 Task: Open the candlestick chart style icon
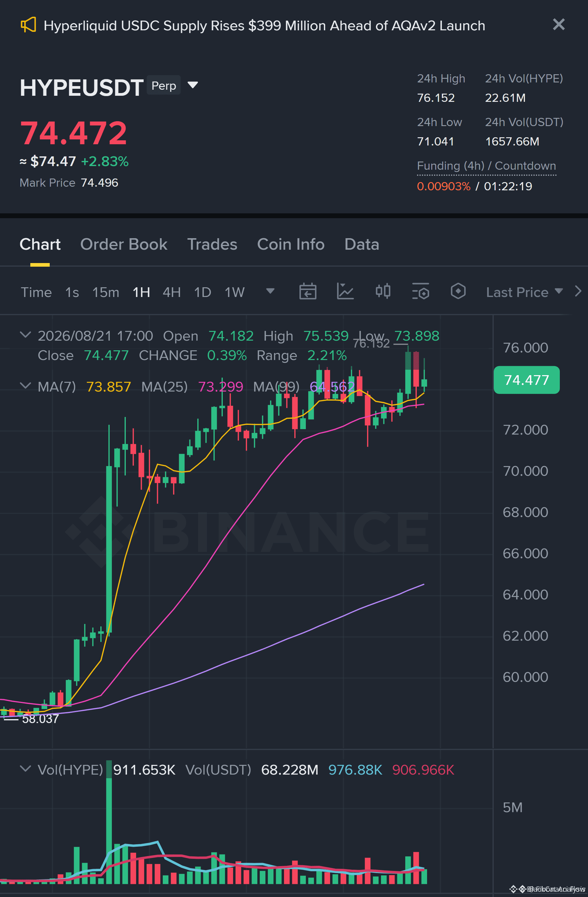[x=383, y=291]
